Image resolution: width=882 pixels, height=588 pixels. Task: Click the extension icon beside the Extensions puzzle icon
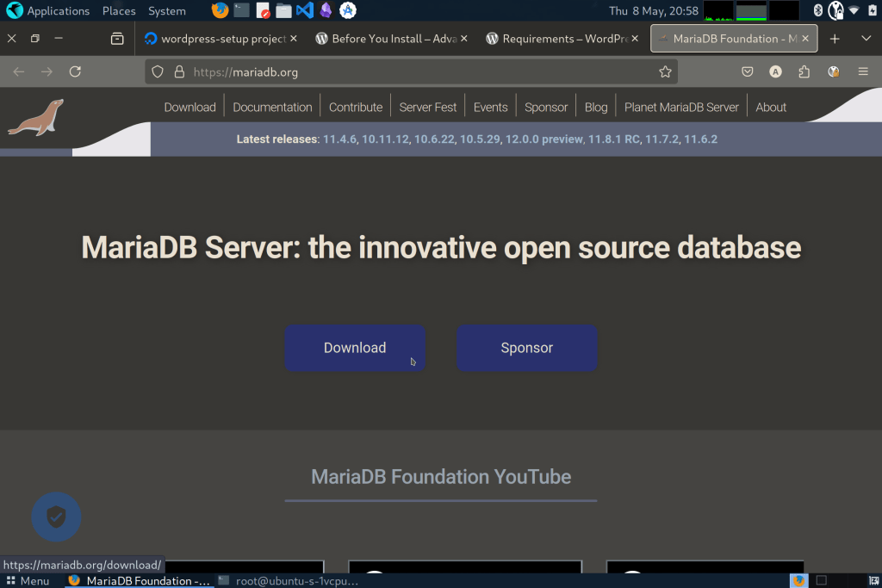coord(834,71)
